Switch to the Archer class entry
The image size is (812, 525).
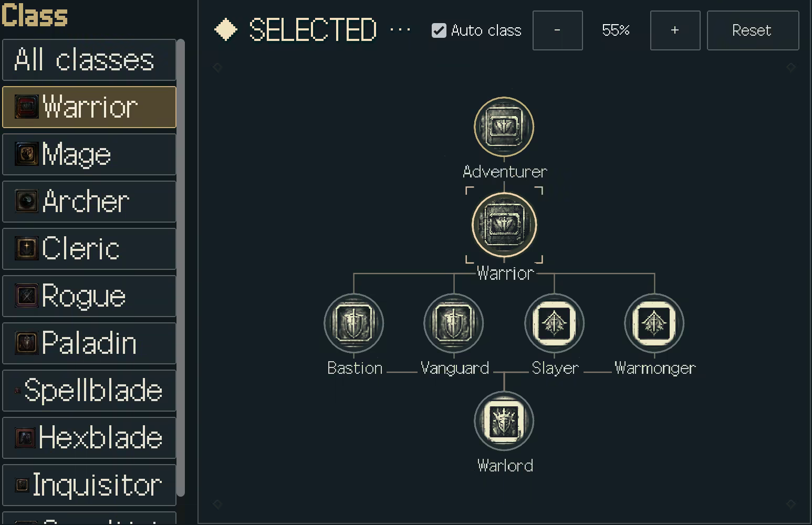(89, 202)
